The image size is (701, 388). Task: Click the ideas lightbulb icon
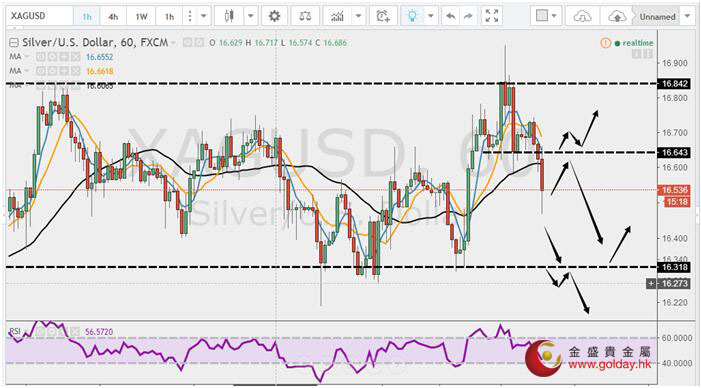[x=412, y=17]
